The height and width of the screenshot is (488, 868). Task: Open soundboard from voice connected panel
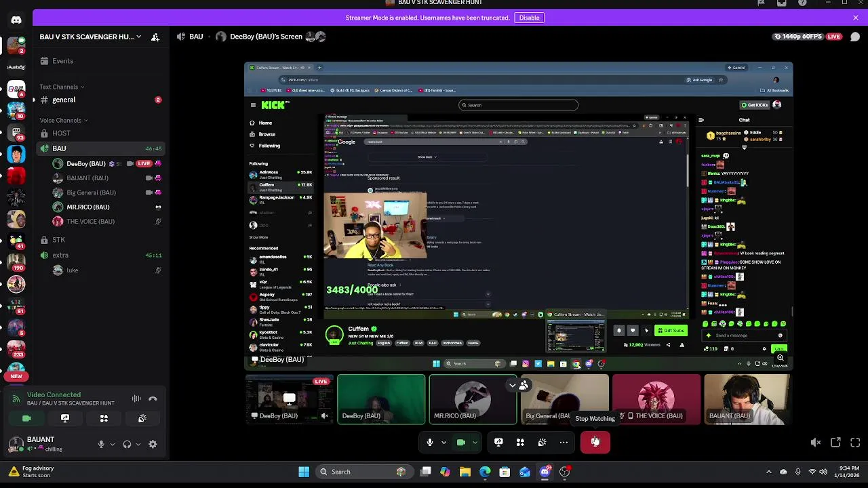tap(142, 419)
